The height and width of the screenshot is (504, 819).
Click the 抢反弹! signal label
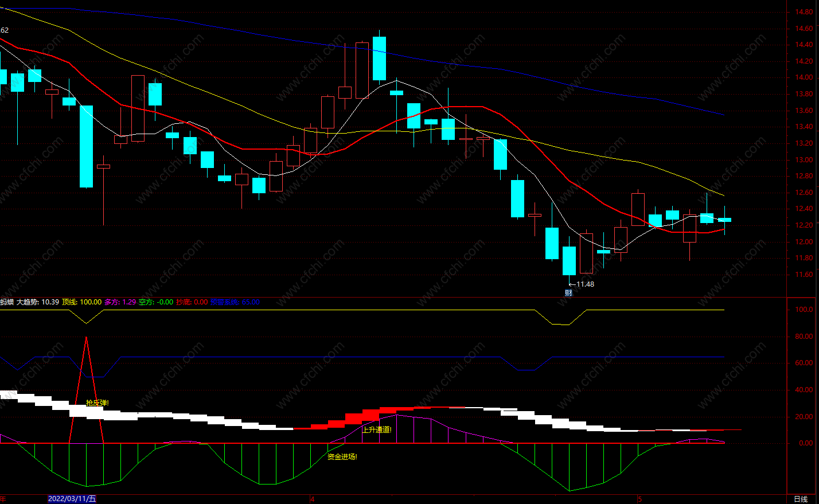[97, 403]
